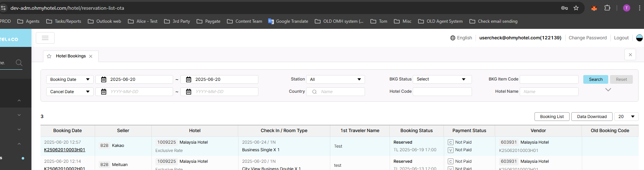Switch to the Hotel Bookings tab
Image resolution: width=644 pixels, height=170 pixels.
71,56
